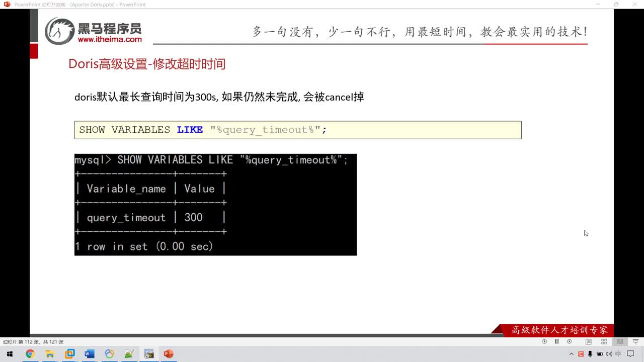
Task: Click 'Variable_name' header in terminal screenshot
Action: (126, 189)
